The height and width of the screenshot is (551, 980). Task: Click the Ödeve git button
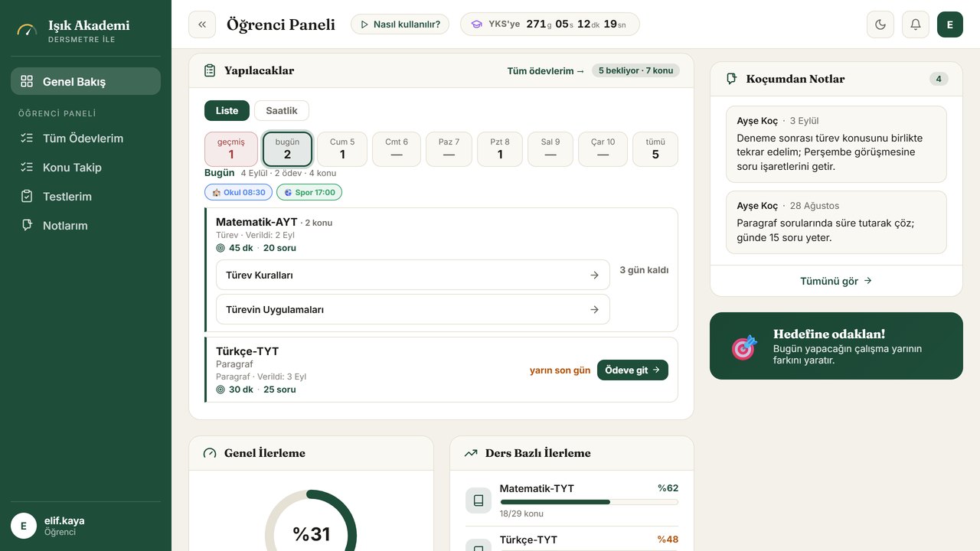coord(632,370)
